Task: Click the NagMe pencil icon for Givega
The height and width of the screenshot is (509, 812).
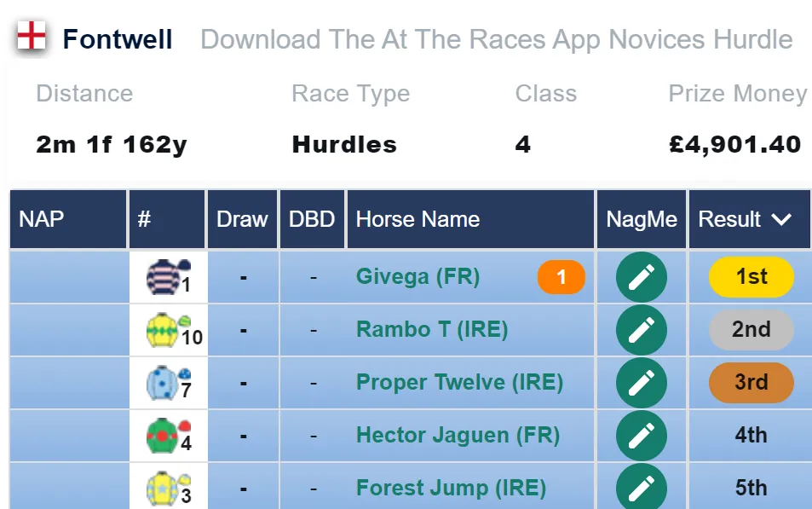Action: pyautogui.click(x=641, y=277)
